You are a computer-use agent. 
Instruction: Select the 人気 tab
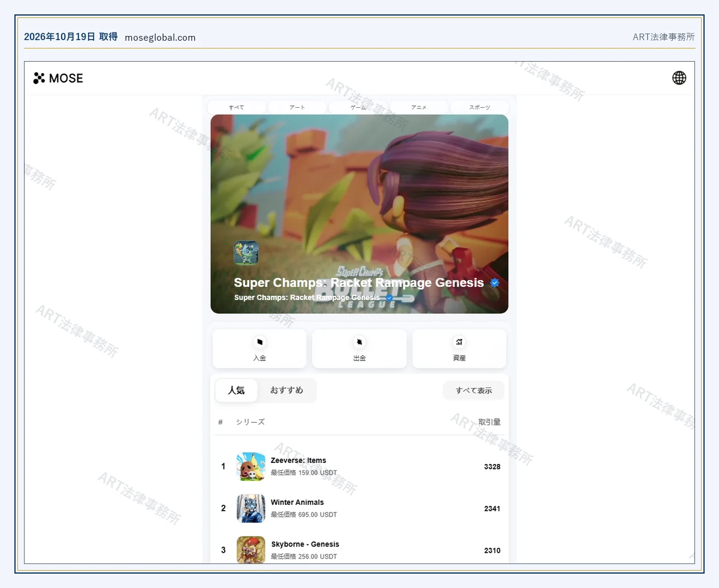pos(237,390)
